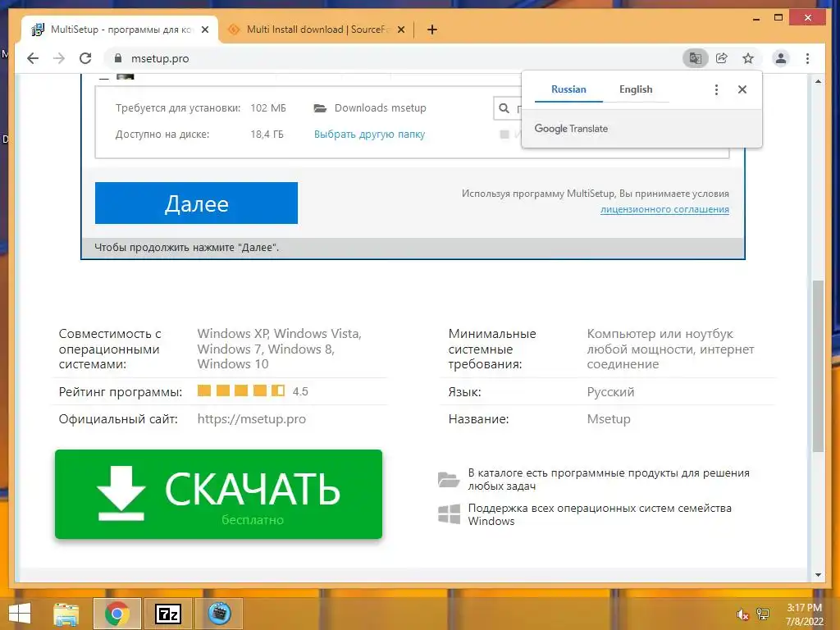Close the Multi Install SourceForge tab

point(400,30)
